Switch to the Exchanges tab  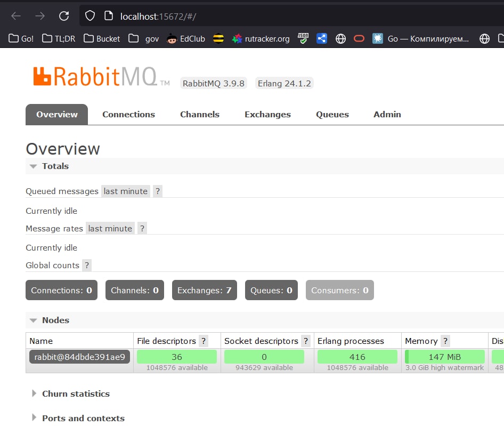tap(267, 114)
